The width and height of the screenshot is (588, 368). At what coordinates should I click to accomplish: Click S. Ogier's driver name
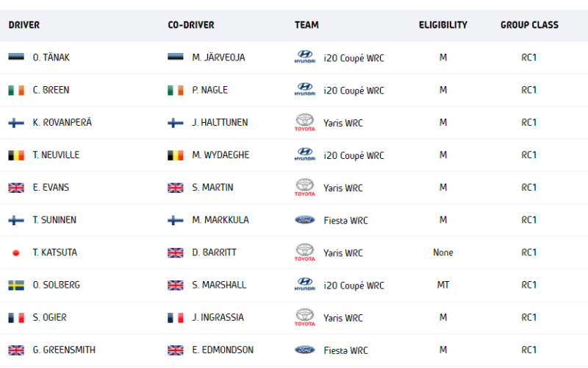[49, 317]
